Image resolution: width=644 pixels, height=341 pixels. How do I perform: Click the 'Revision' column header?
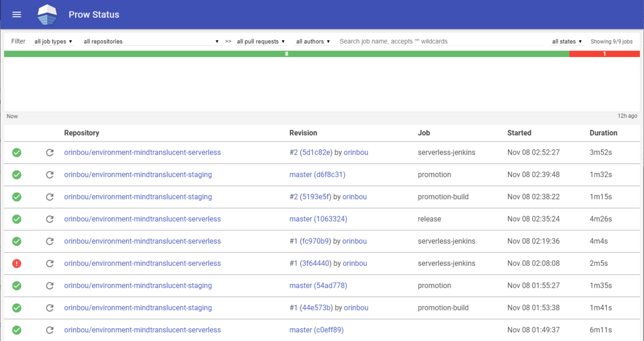coord(303,133)
